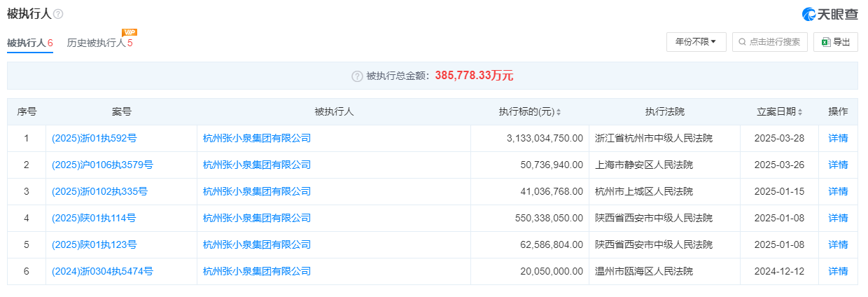Click the magnifier icon in the search box

coord(743,42)
